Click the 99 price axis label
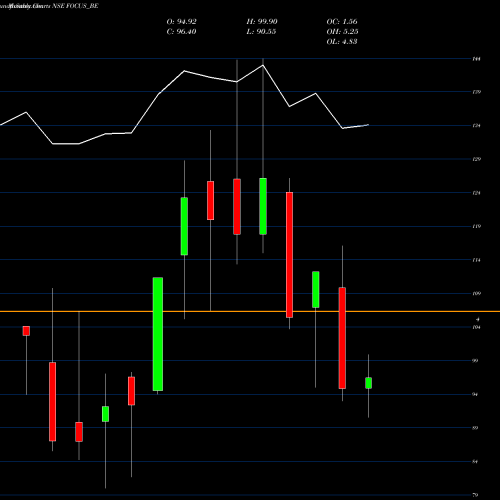 [475, 361]
